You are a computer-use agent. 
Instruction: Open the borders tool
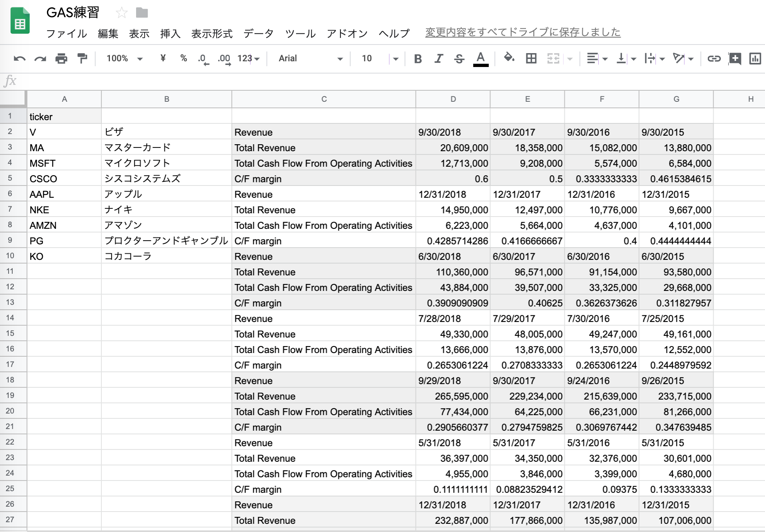[530, 58]
